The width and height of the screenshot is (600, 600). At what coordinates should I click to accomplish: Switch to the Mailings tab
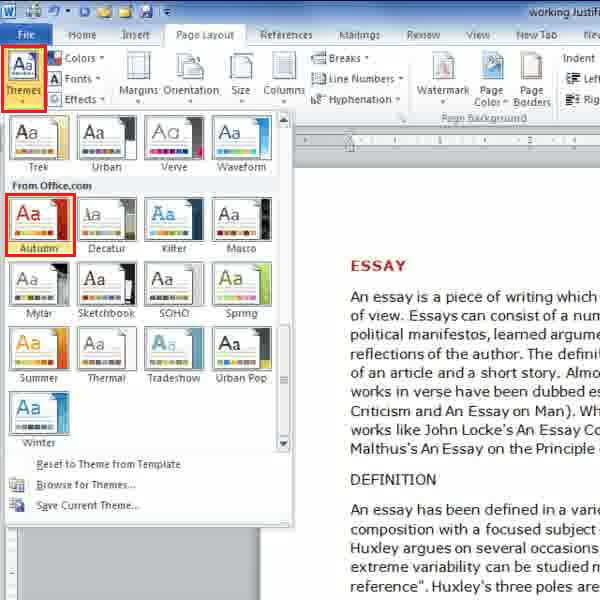coord(359,35)
